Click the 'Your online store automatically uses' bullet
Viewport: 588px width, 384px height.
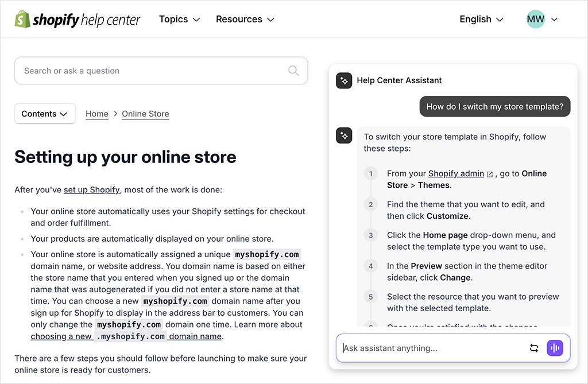point(168,217)
